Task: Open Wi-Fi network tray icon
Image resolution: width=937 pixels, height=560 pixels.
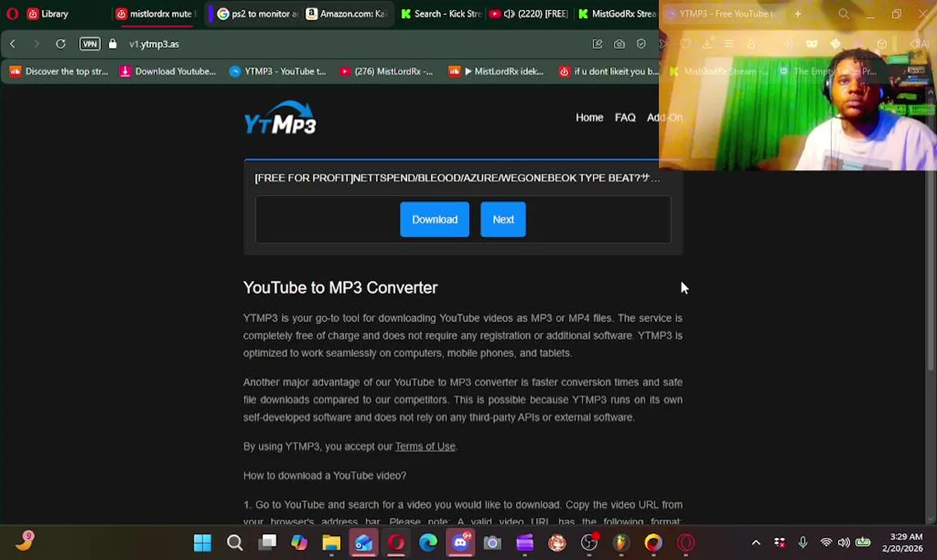Action: [x=826, y=543]
